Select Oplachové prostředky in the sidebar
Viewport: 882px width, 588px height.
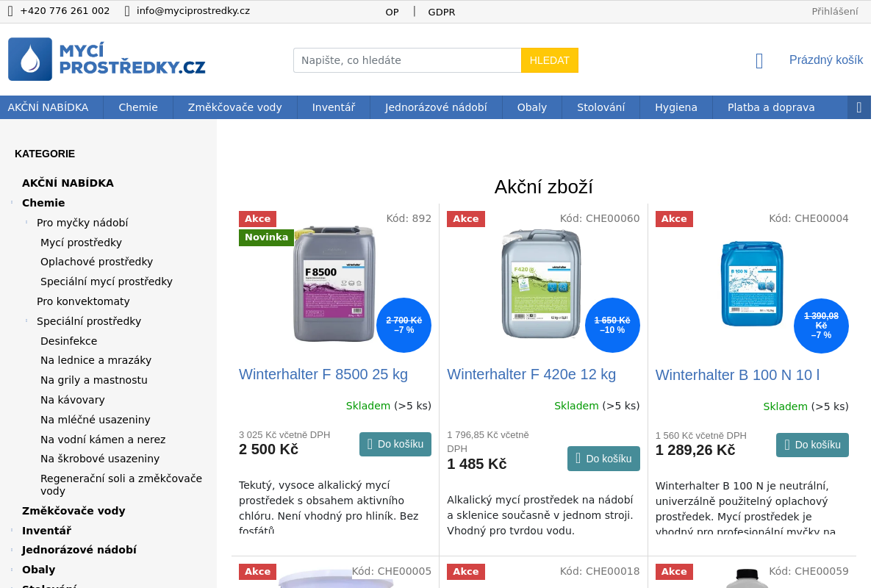click(97, 262)
